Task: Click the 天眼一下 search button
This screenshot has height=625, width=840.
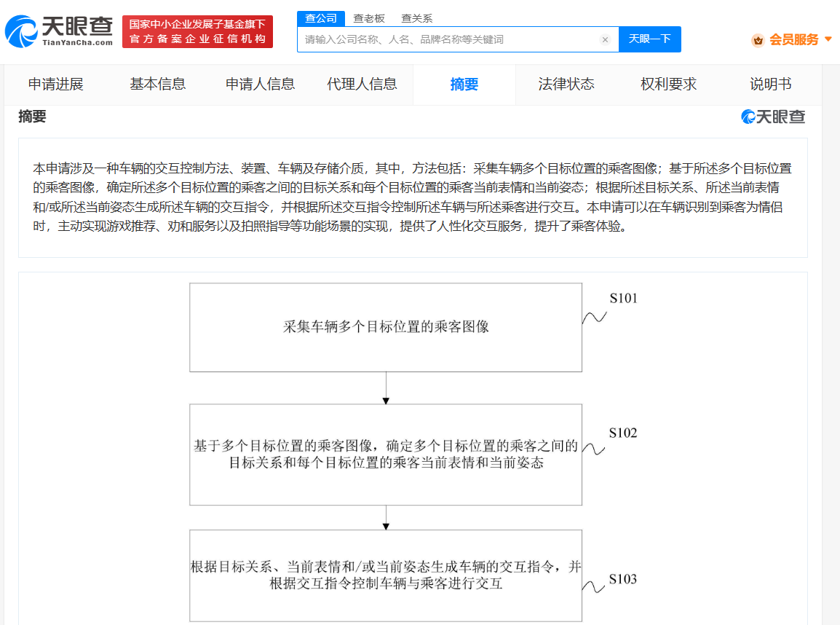Action: pos(650,39)
